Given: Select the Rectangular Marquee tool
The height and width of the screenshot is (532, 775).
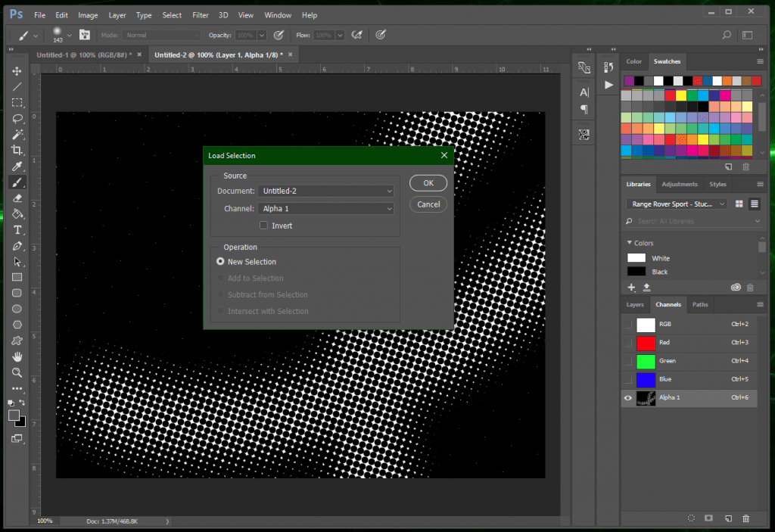Looking at the screenshot, I should tap(17, 103).
